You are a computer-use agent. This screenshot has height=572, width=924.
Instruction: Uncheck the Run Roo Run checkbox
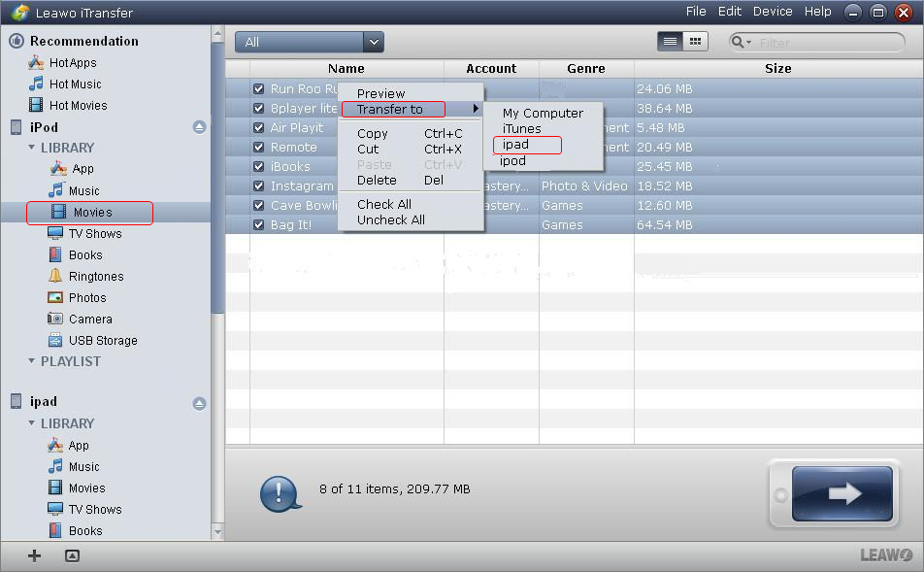[x=258, y=88]
